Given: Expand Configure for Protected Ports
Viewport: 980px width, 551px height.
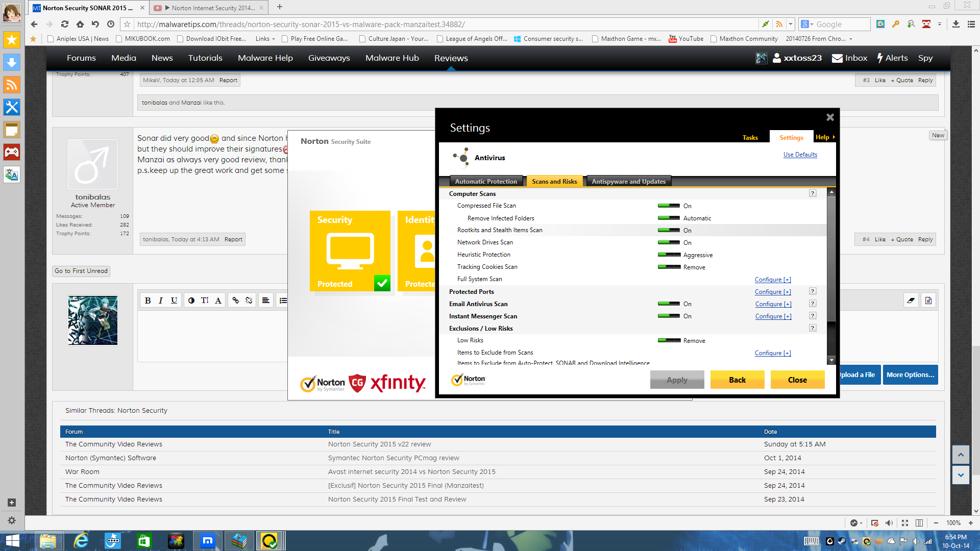Looking at the screenshot, I should (773, 292).
